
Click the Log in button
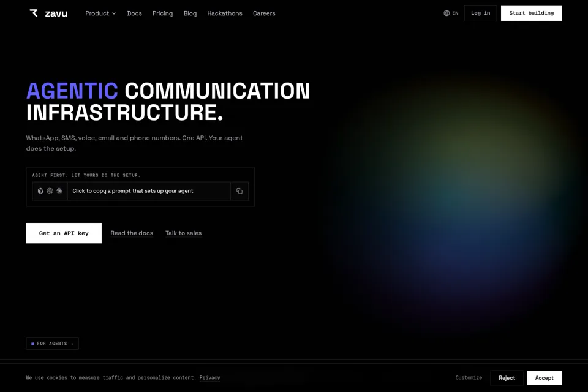click(480, 13)
